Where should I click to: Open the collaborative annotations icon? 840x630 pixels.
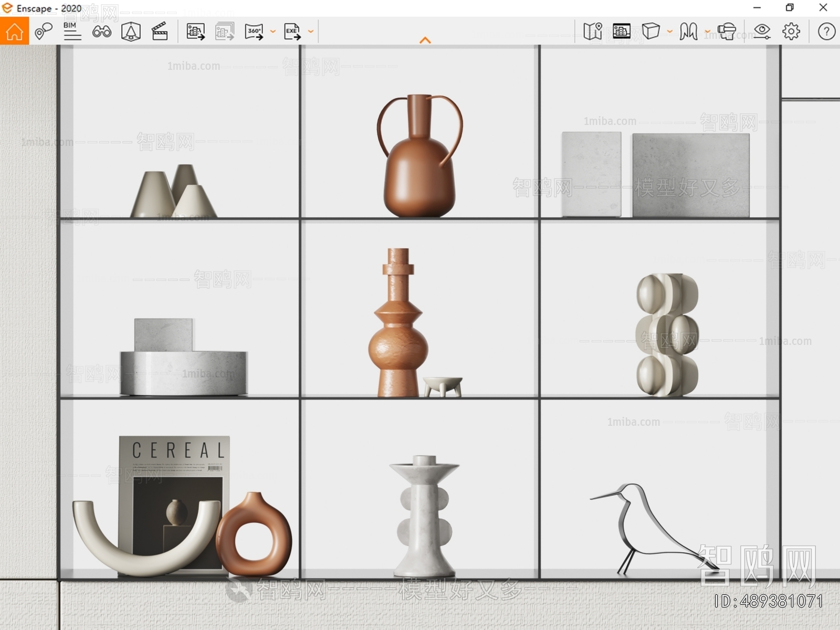click(x=43, y=31)
